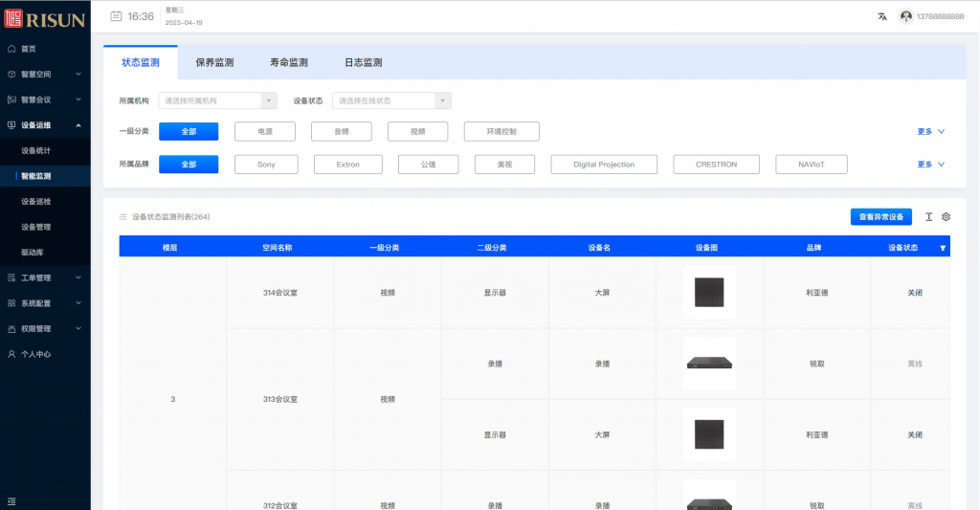This screenshot has width=980, height=510.
Task: Filter brand by Digital Projection
Action: (604, 165)
